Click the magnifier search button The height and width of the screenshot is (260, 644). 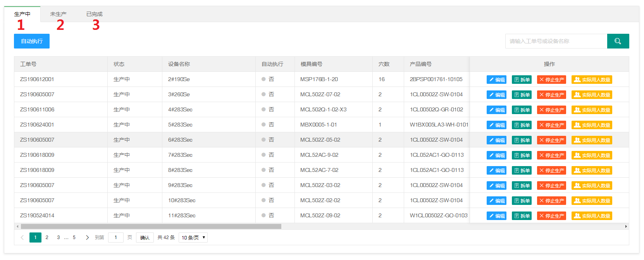618,41
